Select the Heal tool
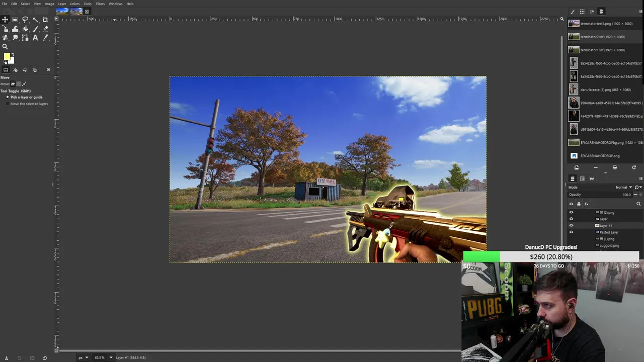Image resolution: width=644 pixels, height=362 pixels. (x=5, y=38)
